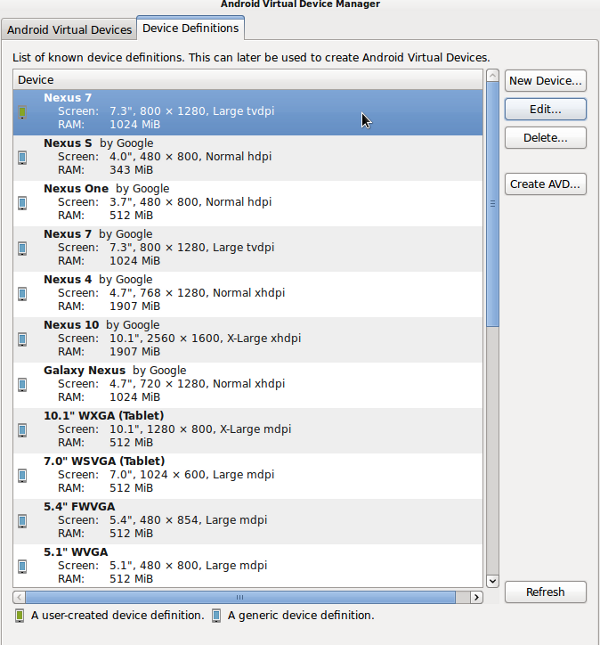Select the 5.4" FWVGA name
The image size is (600, 645).
pyautogui.click(x=79, y=507)
